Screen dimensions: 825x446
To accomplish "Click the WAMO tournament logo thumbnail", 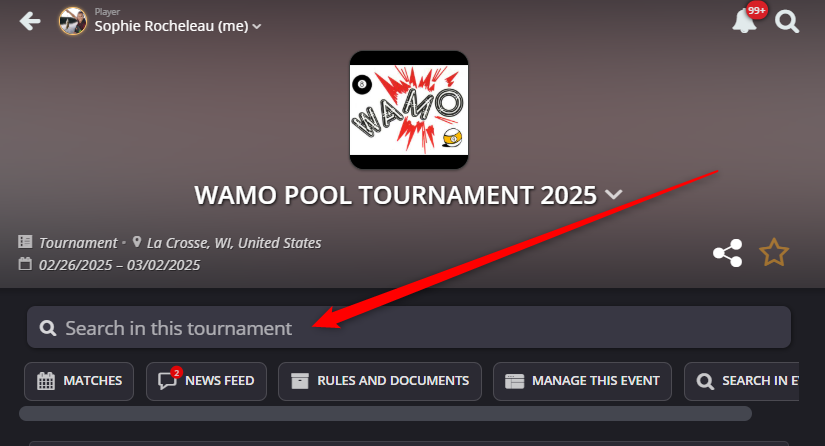I will point(409,110).
